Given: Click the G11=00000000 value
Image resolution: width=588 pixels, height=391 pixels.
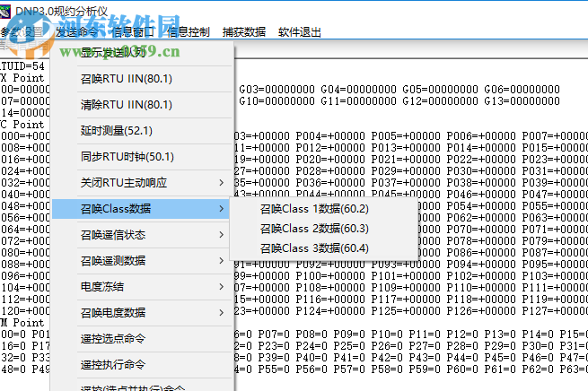Looking at the screenshot, I should point(358,101).
